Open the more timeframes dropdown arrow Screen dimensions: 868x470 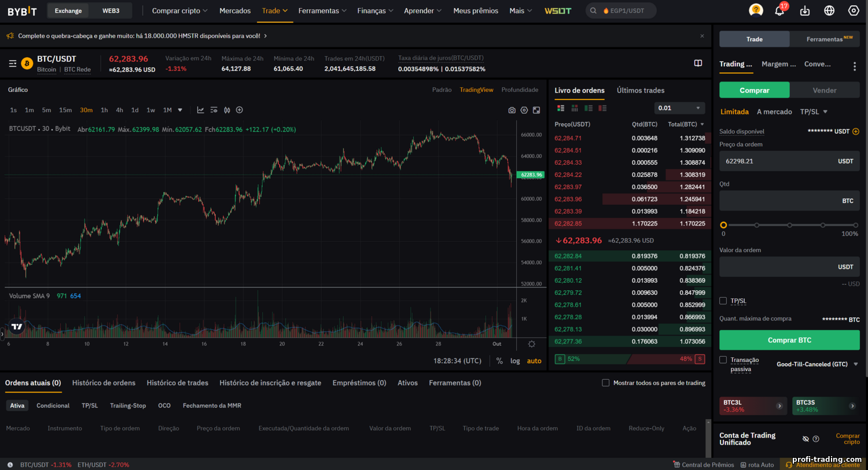(x=180, y=110)
